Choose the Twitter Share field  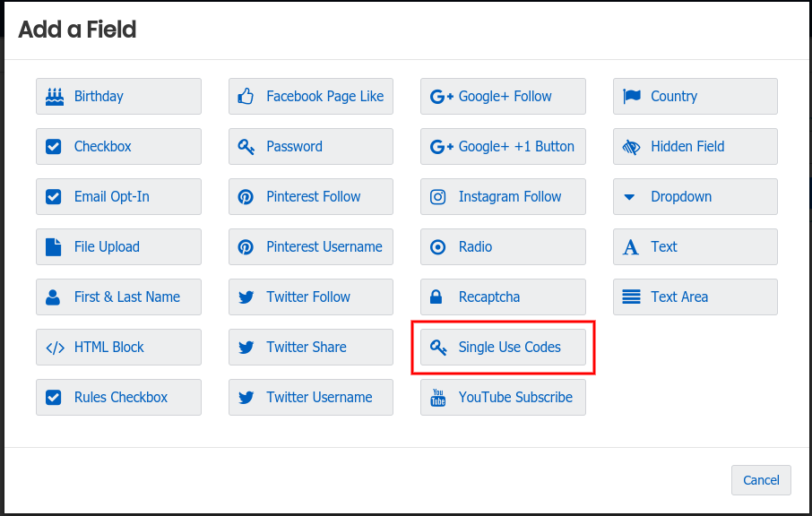310,347
